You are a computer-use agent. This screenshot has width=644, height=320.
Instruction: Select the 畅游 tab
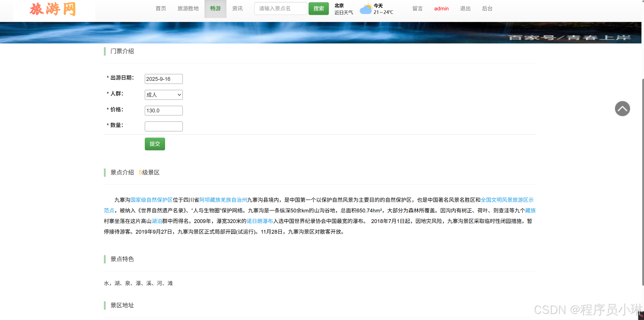(x=215, y=8)
